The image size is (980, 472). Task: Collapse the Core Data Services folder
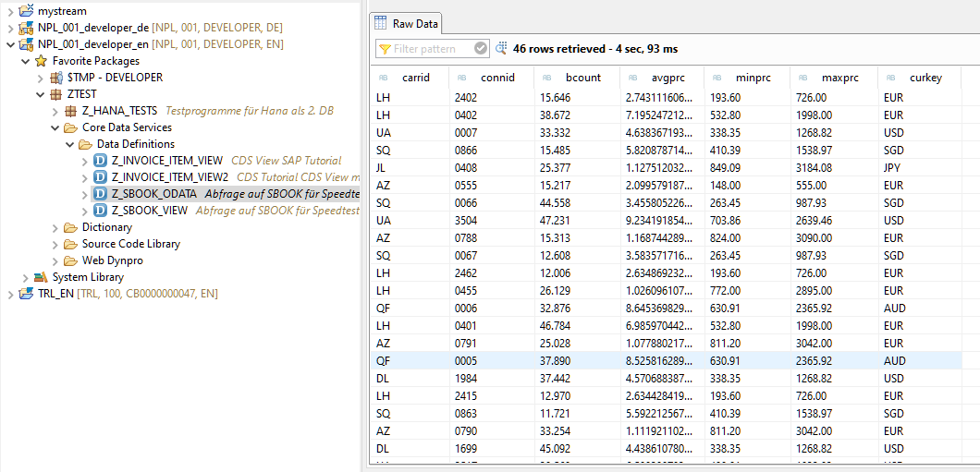(56, 127)
